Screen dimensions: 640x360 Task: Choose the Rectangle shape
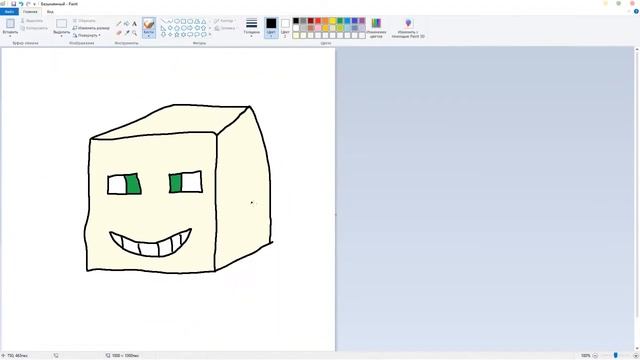183,21
